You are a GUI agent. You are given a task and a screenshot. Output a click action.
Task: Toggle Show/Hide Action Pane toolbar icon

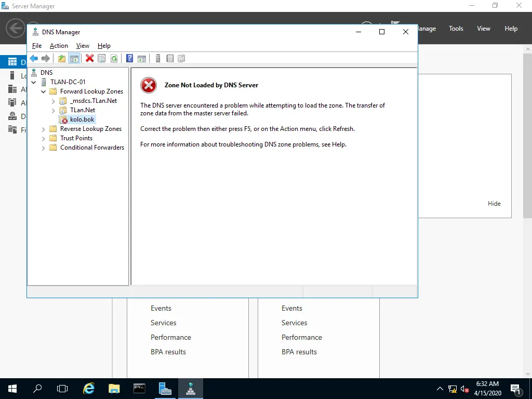(x=142, y=58)
